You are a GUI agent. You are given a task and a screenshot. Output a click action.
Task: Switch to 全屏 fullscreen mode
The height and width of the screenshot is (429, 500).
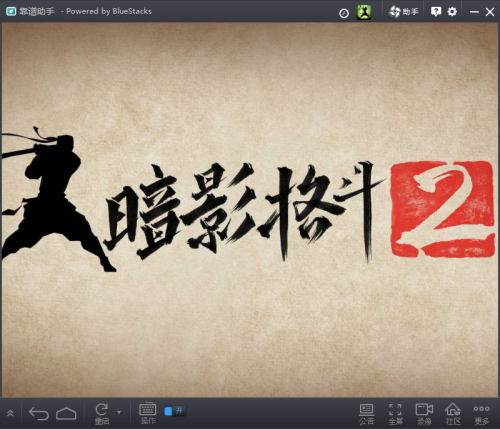[x=395, y=414]
